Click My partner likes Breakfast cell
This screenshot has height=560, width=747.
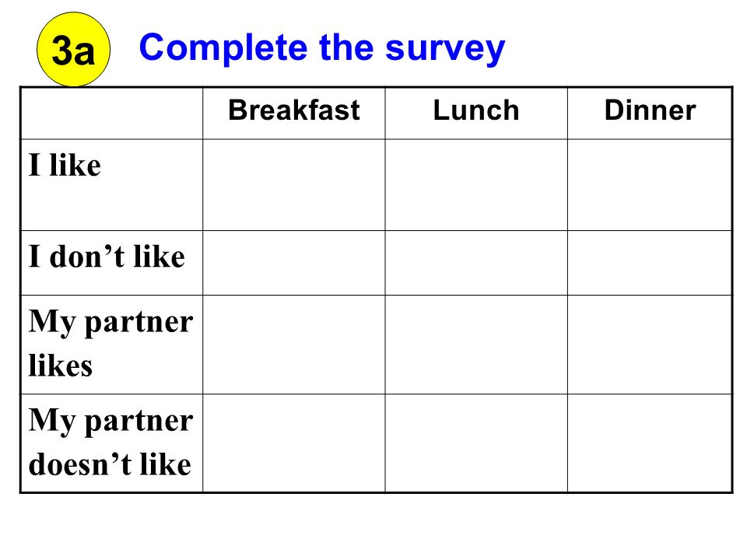[x=294, y=345]
